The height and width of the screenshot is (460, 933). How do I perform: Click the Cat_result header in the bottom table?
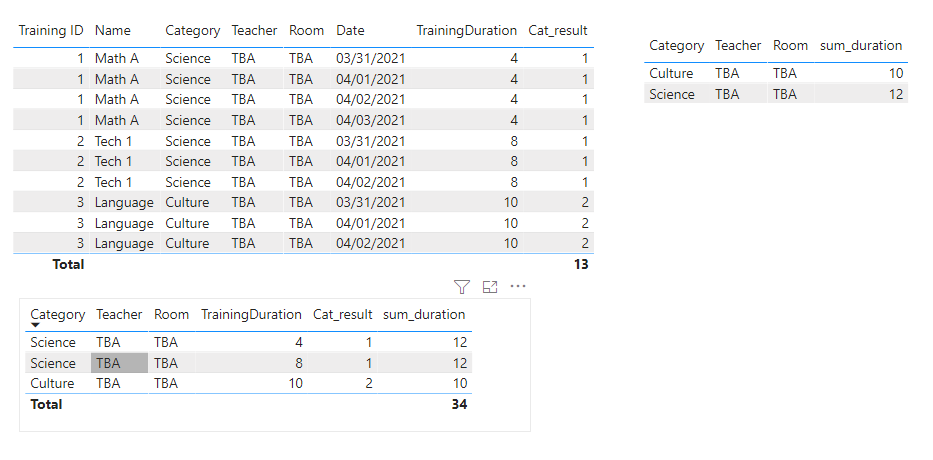click(x=343, y=314)
